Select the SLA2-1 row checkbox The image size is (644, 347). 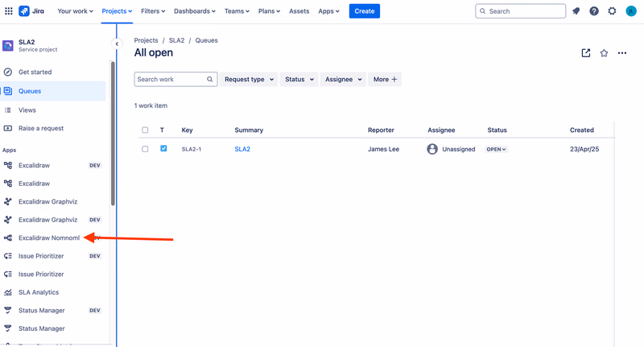click(x=145, y=149)
